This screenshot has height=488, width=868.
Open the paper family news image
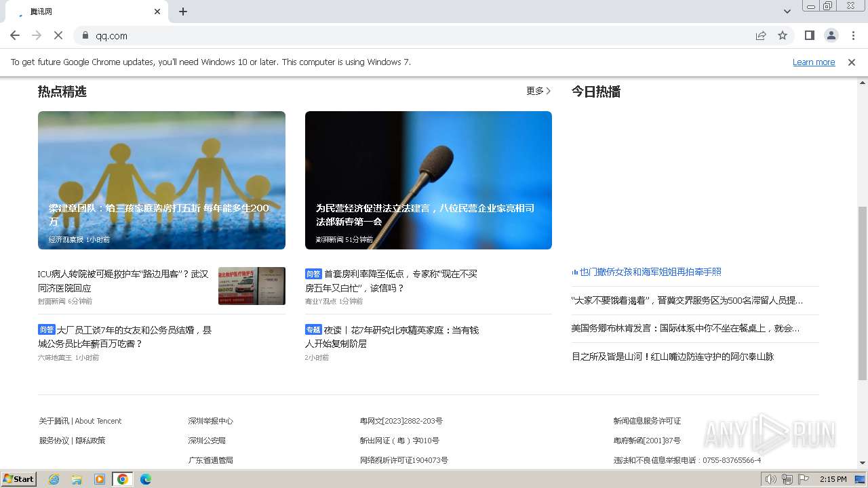pos(161,180)
